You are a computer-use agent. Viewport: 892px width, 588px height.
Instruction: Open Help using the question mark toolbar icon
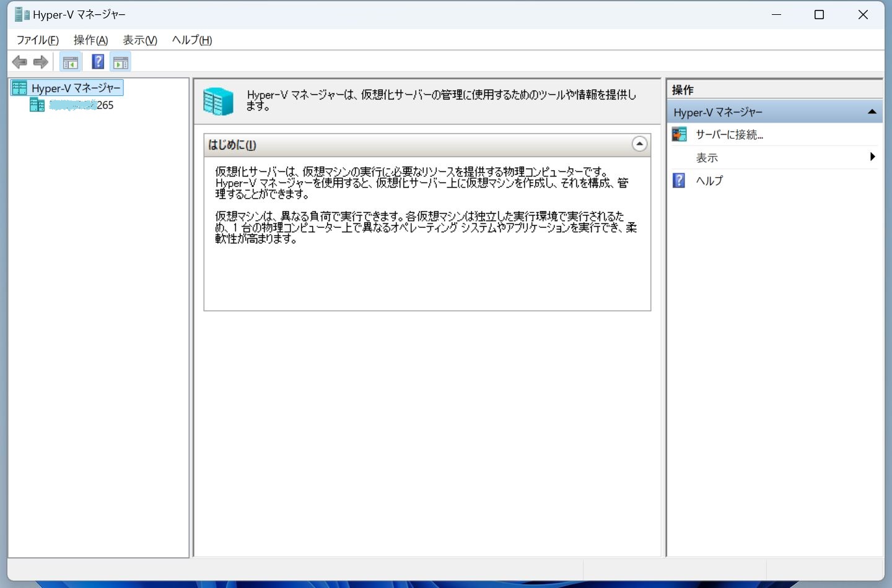(97, 61)
